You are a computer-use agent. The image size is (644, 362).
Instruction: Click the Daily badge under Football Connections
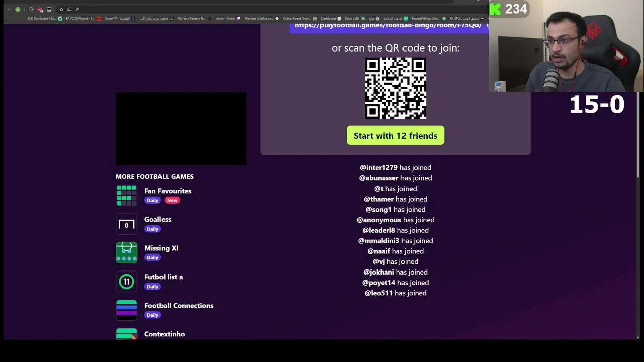click(152, 315)
